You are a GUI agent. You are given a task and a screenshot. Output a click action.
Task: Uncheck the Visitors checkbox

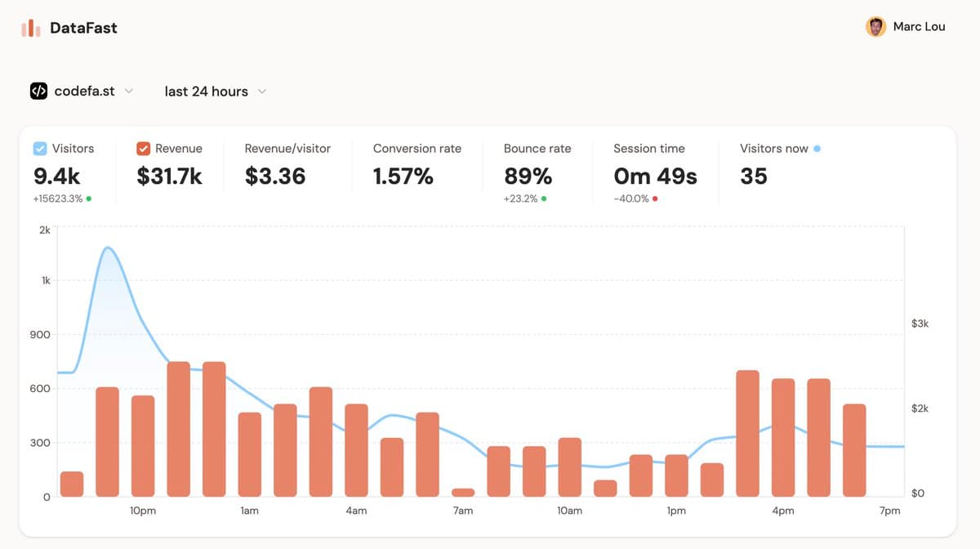[x=40, y=149]
